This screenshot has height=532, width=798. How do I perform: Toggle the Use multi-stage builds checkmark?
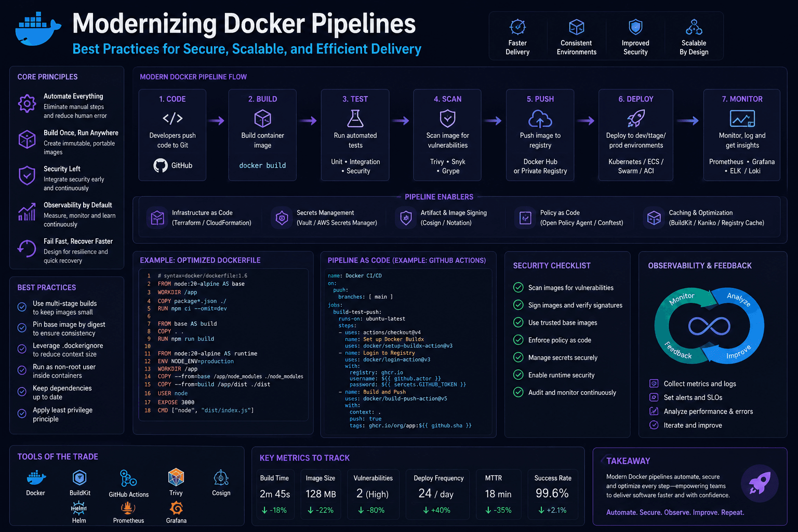click(22, 307)
